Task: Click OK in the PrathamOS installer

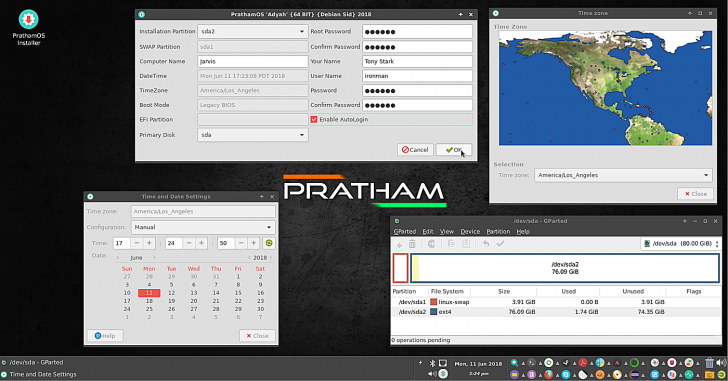Action: [x=454, y=150]
